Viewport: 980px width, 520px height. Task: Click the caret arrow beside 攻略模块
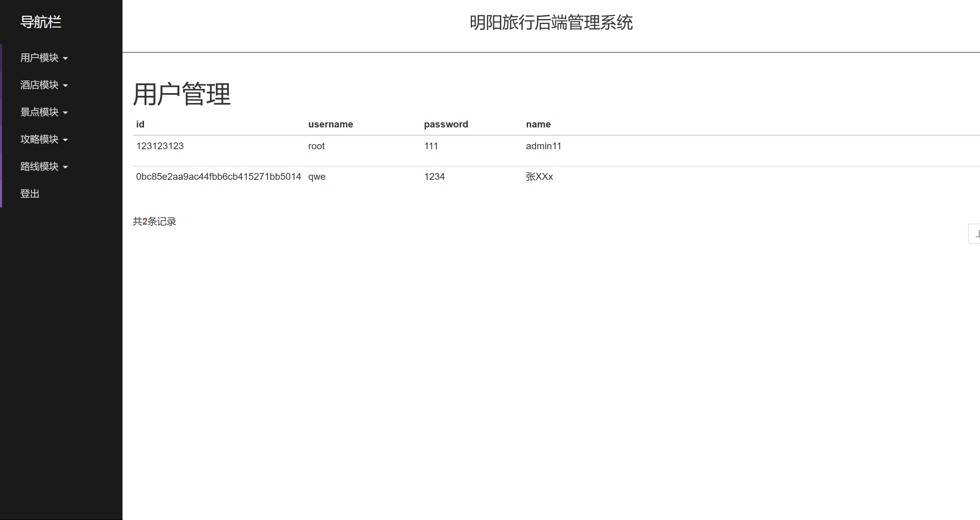65,140
